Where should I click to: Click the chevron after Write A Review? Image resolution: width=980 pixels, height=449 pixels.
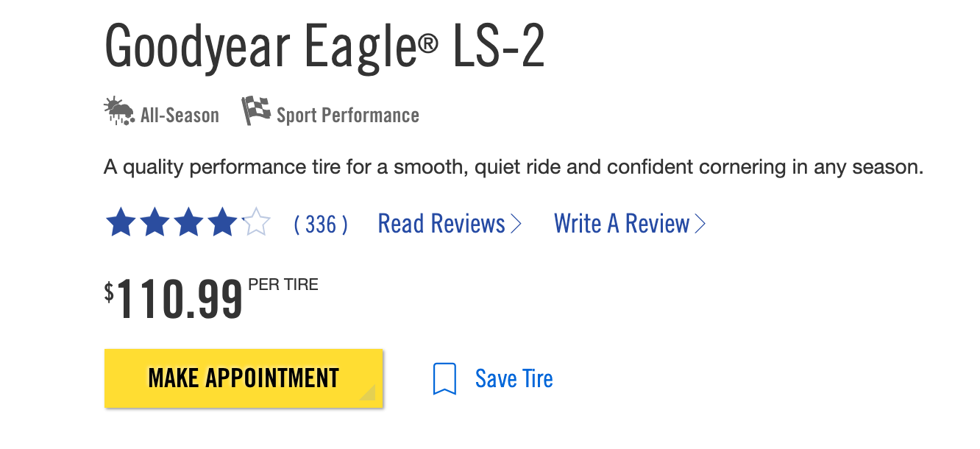(700, 224)
